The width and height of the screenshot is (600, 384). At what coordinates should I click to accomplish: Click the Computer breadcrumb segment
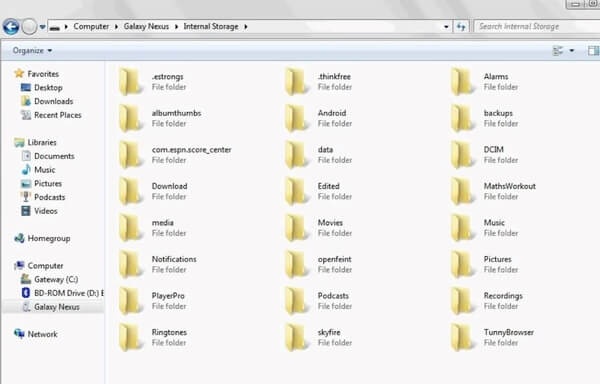coord(91,26)
